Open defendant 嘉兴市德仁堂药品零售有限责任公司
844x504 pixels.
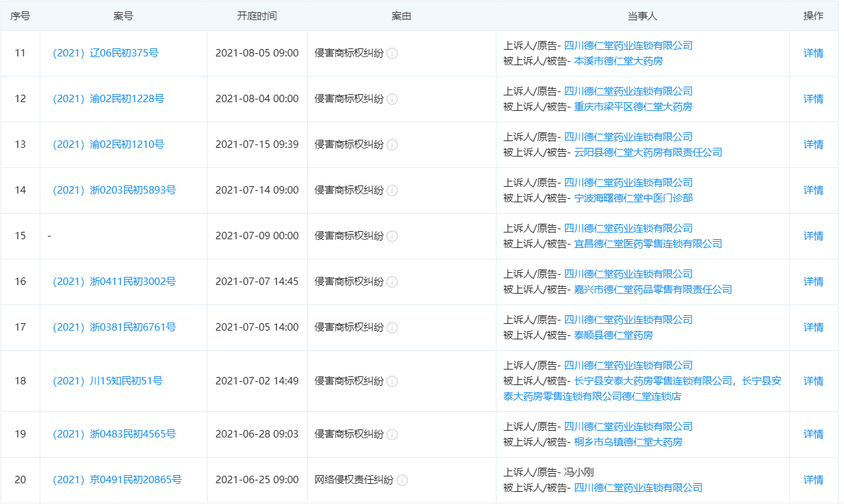[653, 290]
